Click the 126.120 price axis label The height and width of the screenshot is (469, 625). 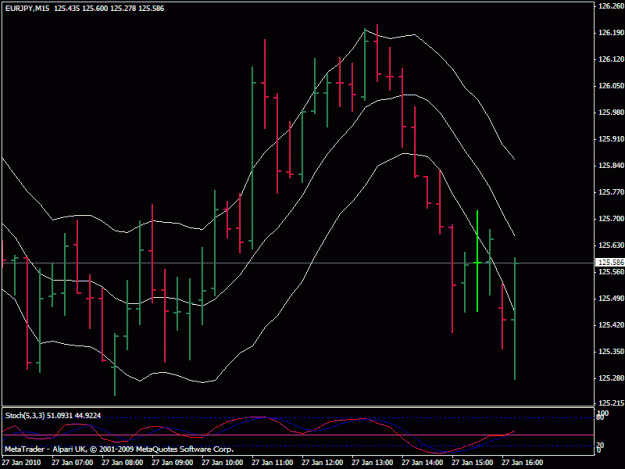[611, 59]
